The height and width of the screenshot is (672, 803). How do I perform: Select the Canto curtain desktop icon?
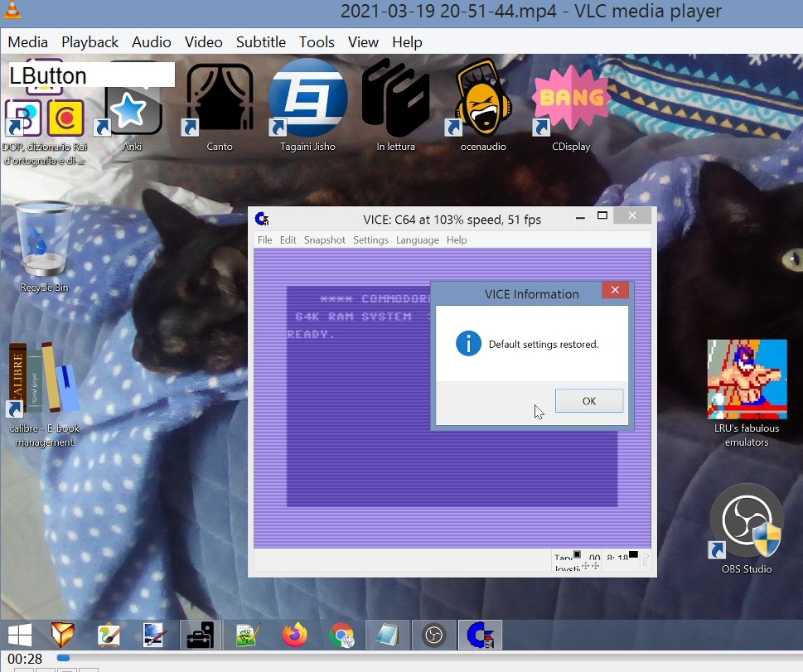220,108
